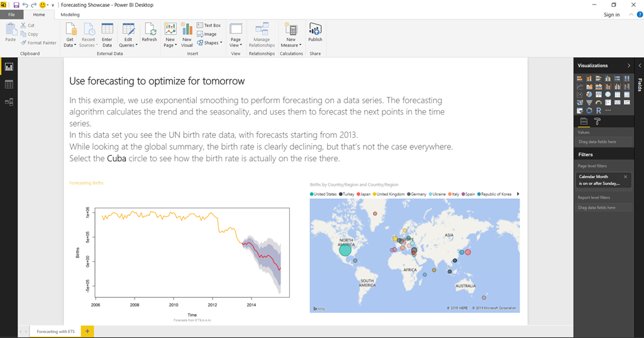
Task: Open the New Page dropdown
Action: (x=170, y=35)
